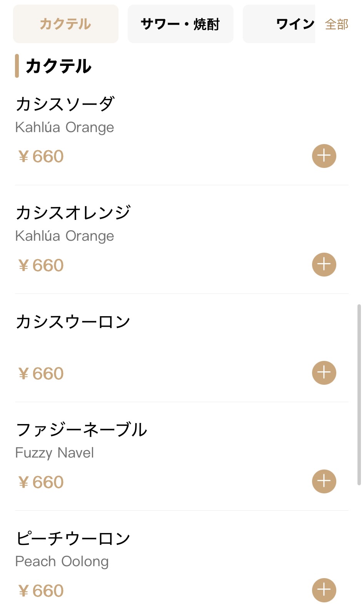Tap plus button for ピーチウーロン
Viewport: 364px width, 607px height.
pos(324,590)
